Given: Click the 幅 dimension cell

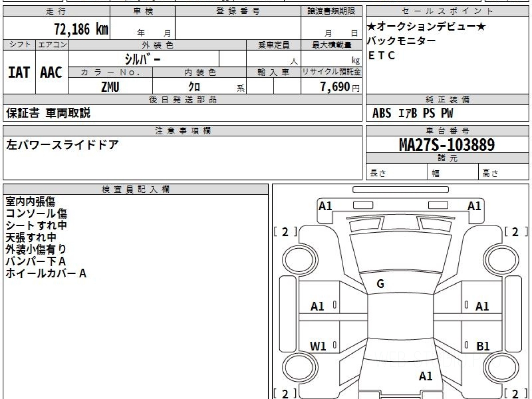Looking at the screenshot, I should tap(453, 172).
